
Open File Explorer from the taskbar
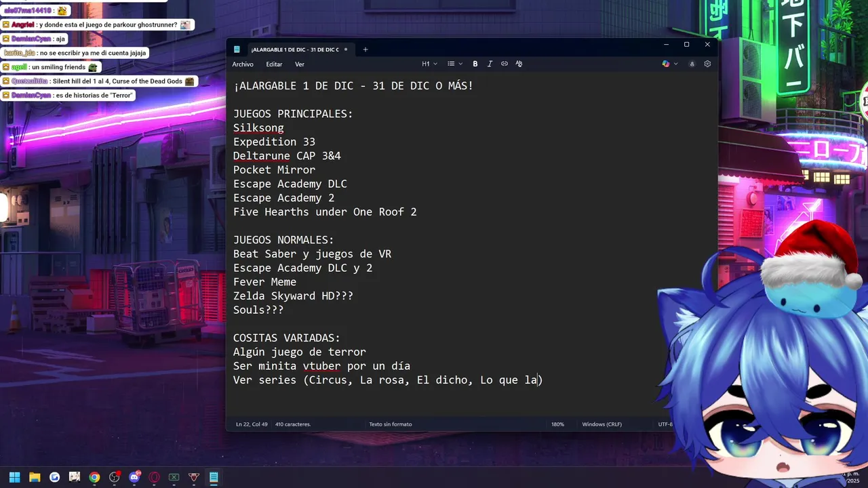[x=35, y=477]
